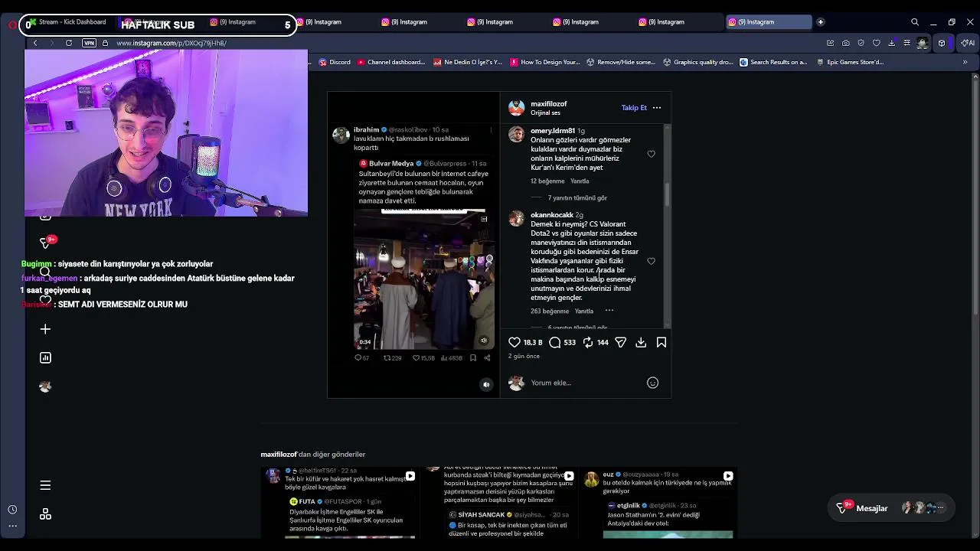Viewport: 980px width, 551px height.
Task: Open Epic Games Store'd bookmark
Action: click(851, 62)
